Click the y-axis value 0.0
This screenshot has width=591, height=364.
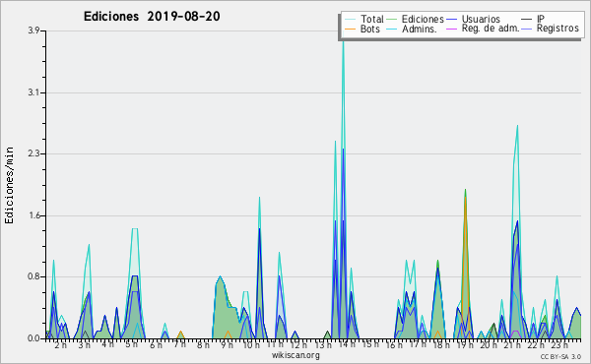click(33, 338)
